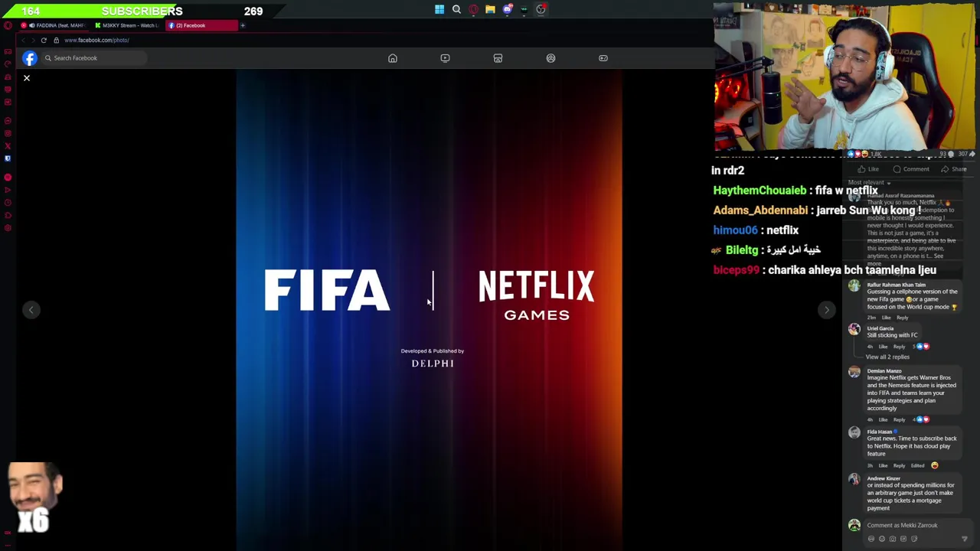Open a new browser tab with plus
The height and width of the screenshot is (551, 980).
(x=243, y=25)
